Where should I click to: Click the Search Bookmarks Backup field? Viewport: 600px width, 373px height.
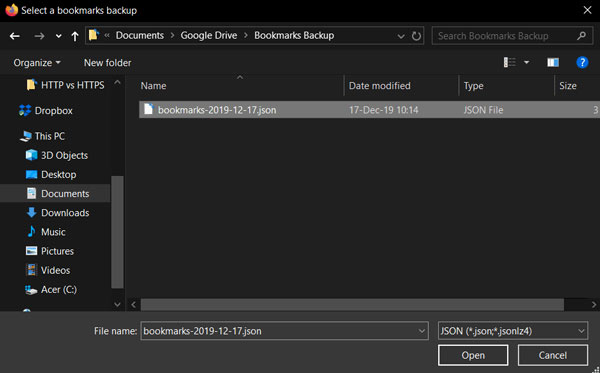coord(512,36)
